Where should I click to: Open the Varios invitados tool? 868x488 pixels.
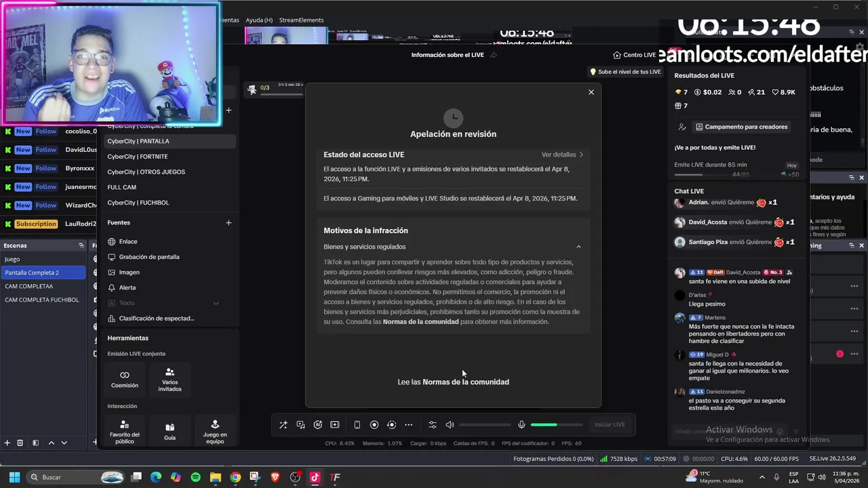click(170, 380)
